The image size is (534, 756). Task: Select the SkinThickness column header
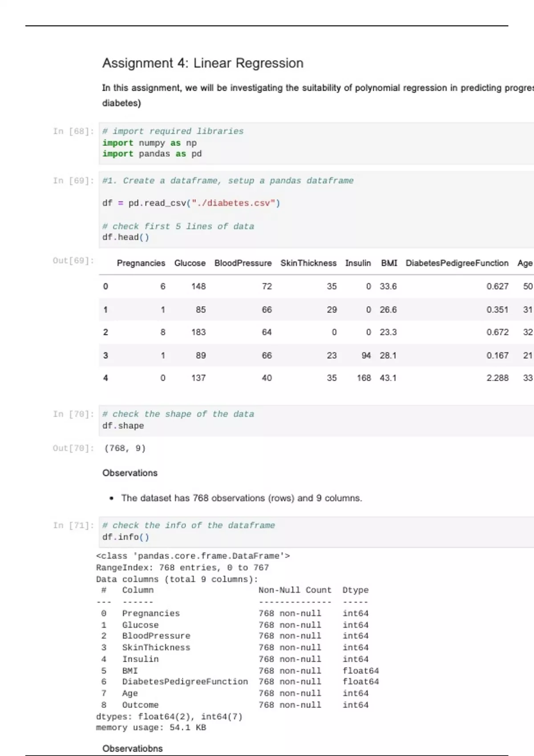pyautogui.click(x=308, y=263)
